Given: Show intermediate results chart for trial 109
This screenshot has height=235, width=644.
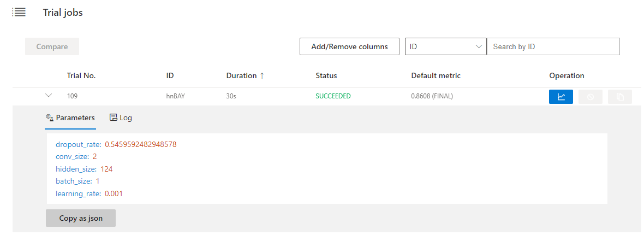Looking at the screenshot, I should [x=560, y=97].
